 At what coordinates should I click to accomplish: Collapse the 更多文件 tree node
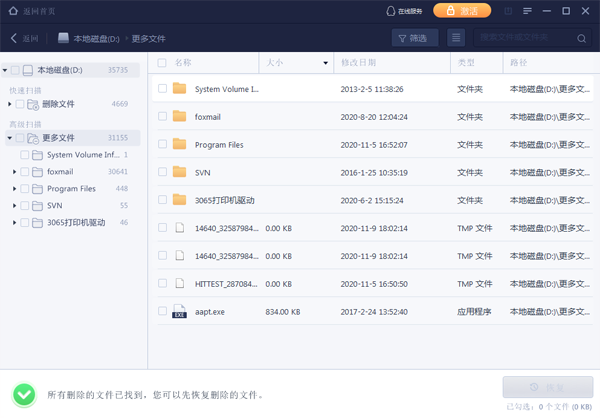tap(9, 138)
